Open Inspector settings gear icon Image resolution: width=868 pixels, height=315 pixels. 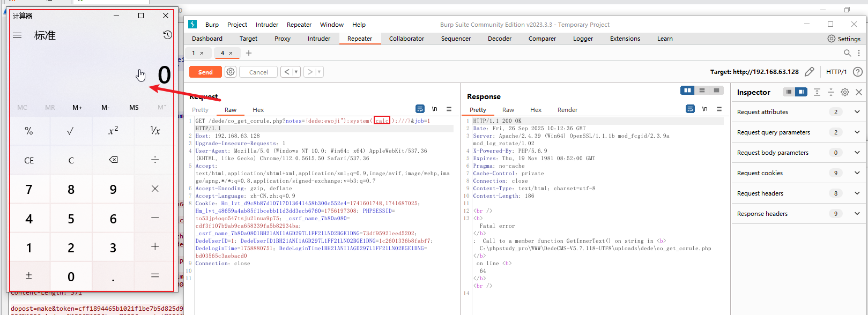pos(845,92)
